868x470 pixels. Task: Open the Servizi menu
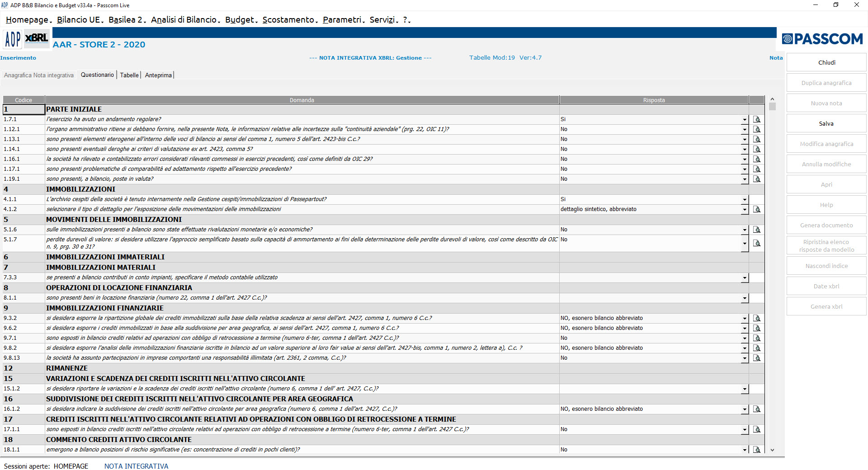click(384, 20)
